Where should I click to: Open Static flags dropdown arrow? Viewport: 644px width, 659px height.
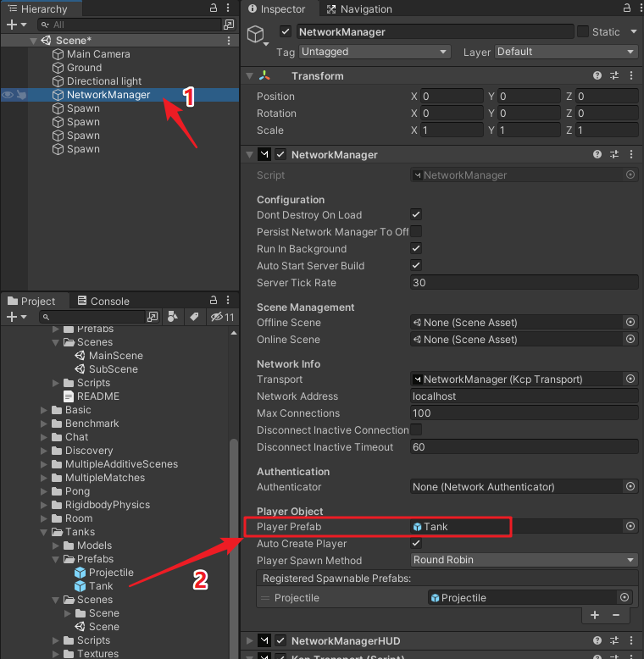click(x=633, y=31)
